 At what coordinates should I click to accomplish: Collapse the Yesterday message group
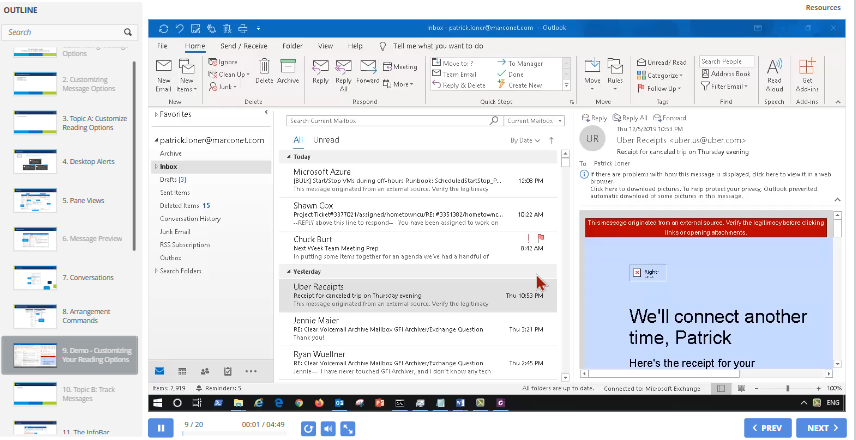click(289, 271)
